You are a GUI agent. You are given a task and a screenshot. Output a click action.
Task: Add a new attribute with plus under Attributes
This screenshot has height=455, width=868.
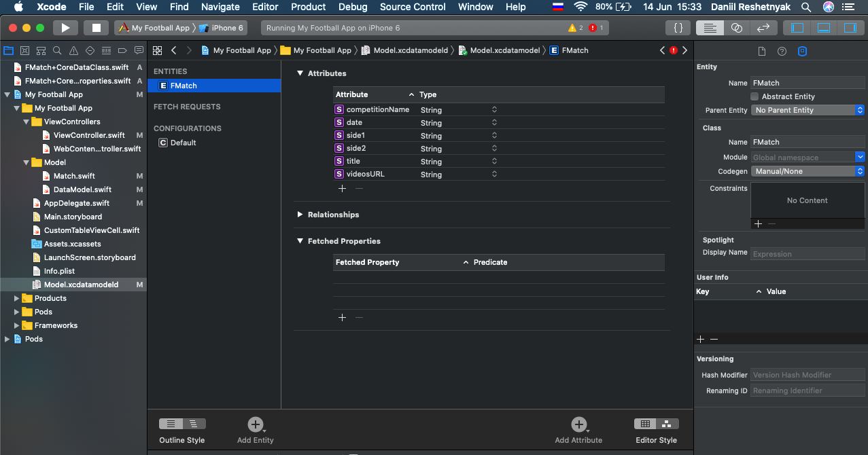342,188
